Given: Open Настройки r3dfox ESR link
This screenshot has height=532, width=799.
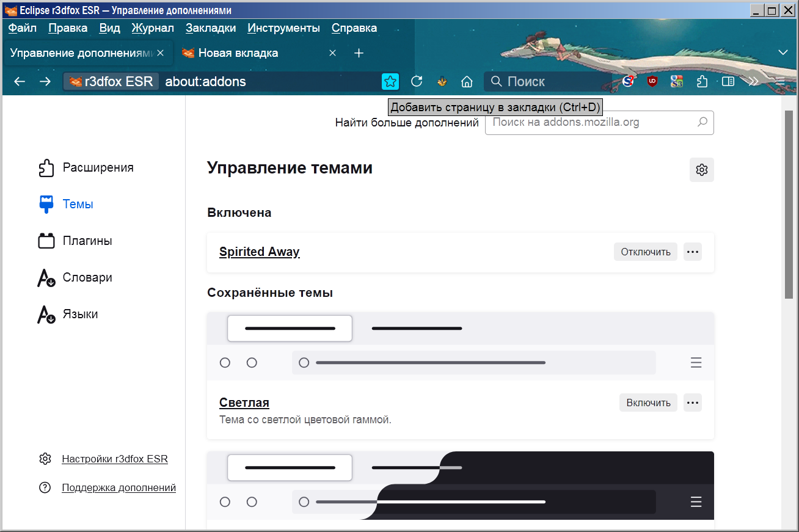Looking at the screenshot, I should (x=115, y=459).
